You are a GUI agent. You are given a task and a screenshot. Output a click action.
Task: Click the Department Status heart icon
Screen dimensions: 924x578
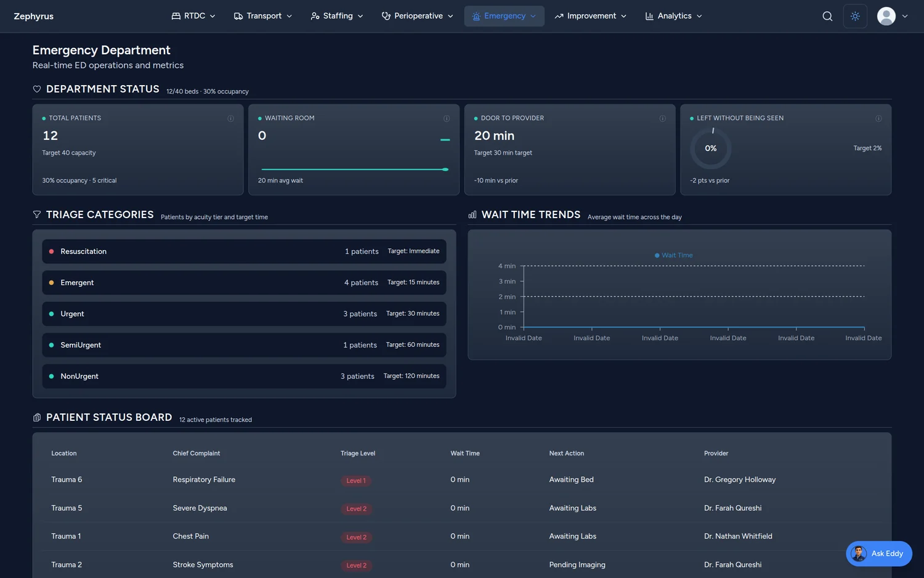coord(37,89)
